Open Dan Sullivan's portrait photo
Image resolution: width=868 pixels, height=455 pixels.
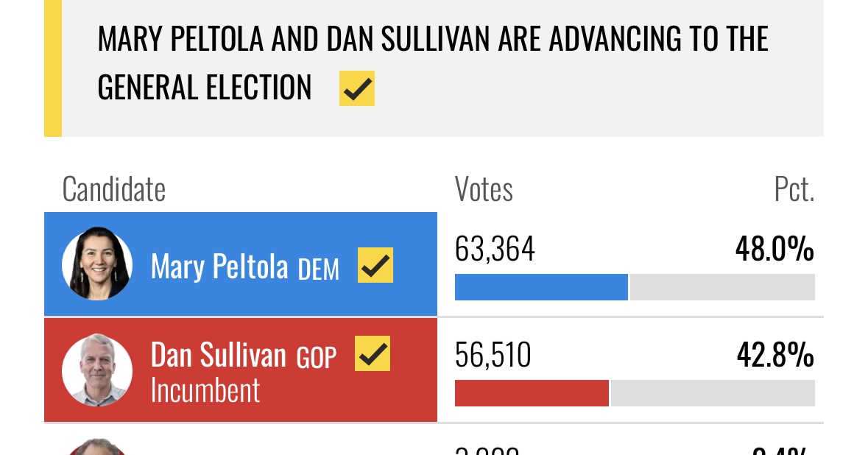(97, 370)
